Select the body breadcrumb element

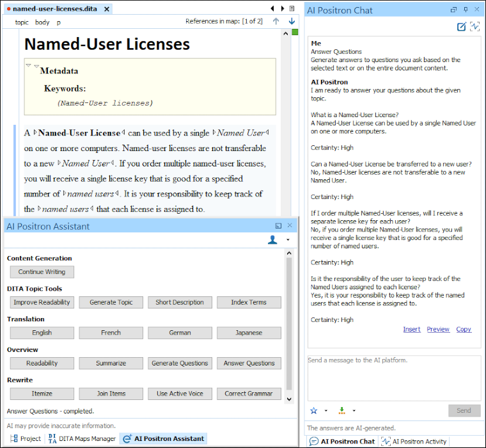coord(42,22)
